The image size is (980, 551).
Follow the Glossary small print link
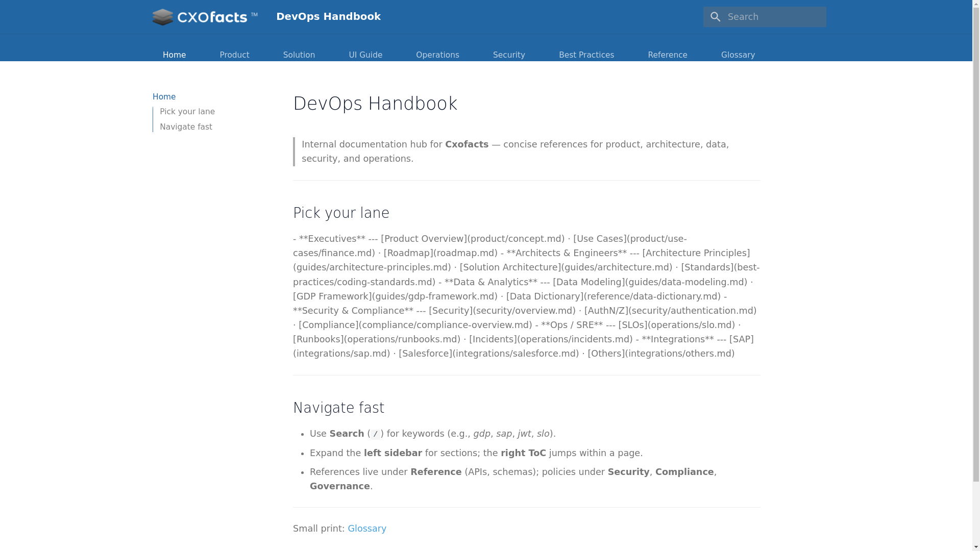click(x=367, y=529)
